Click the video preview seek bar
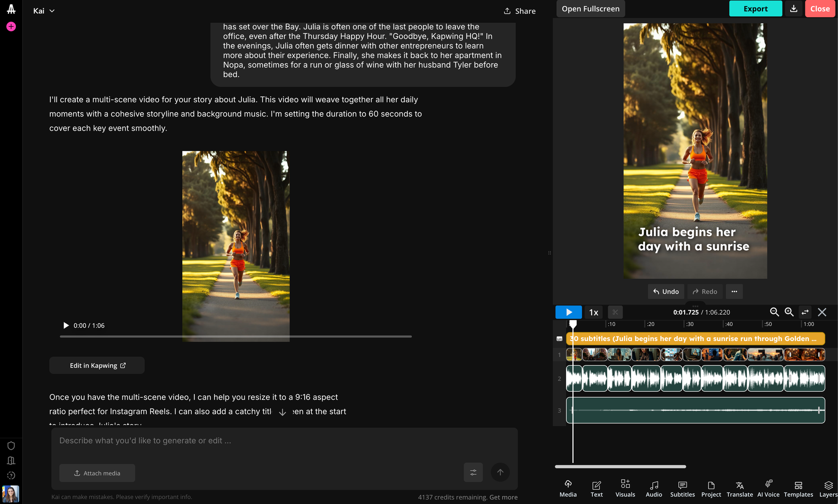This screenshot has width=838, height=504. click(235, 336)
